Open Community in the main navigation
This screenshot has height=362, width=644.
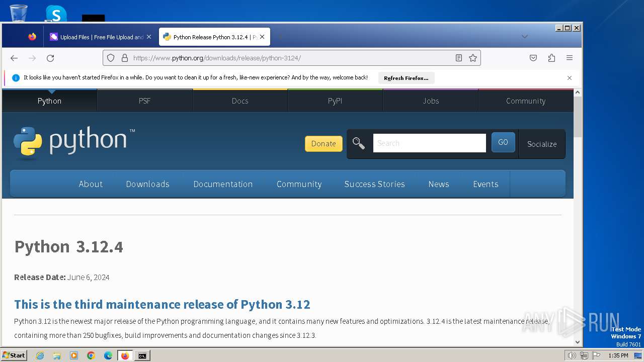(x=299, y=184)
